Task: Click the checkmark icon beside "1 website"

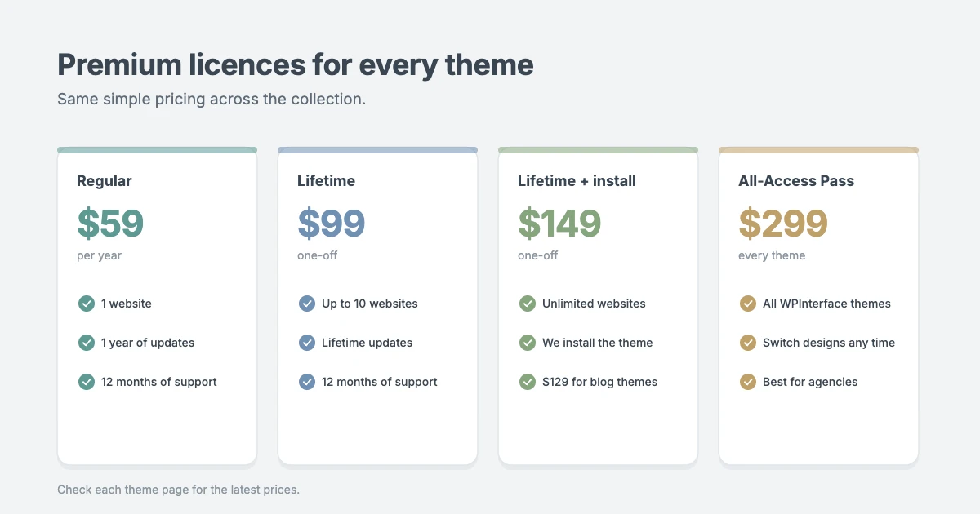Action: [x=87, y=304]
